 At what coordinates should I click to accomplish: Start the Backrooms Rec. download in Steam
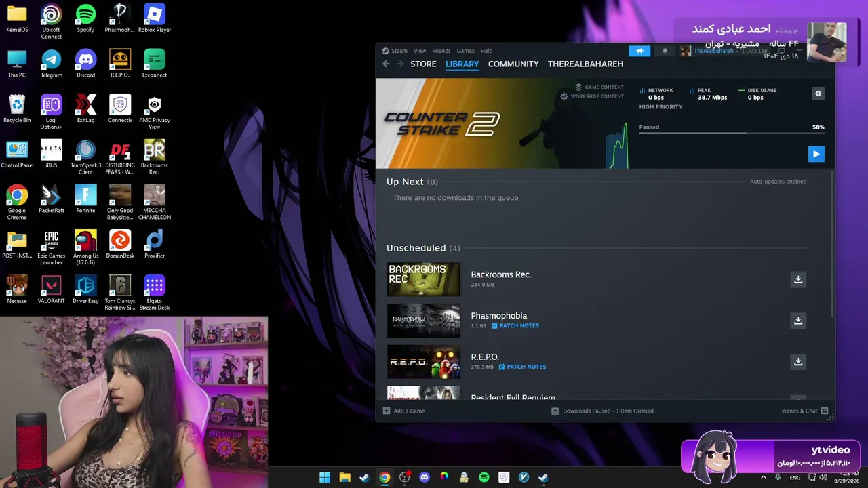pyautogui.click(x=798, y=279)
